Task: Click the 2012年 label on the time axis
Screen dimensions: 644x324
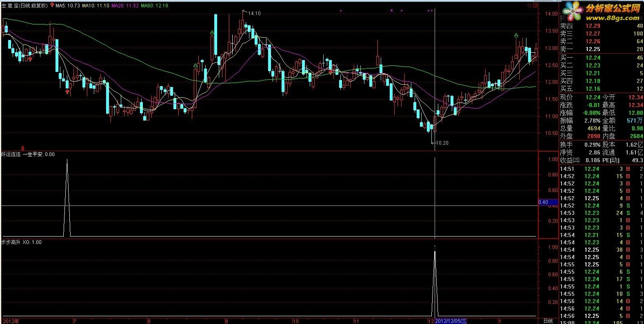Action: click(10, 321)
